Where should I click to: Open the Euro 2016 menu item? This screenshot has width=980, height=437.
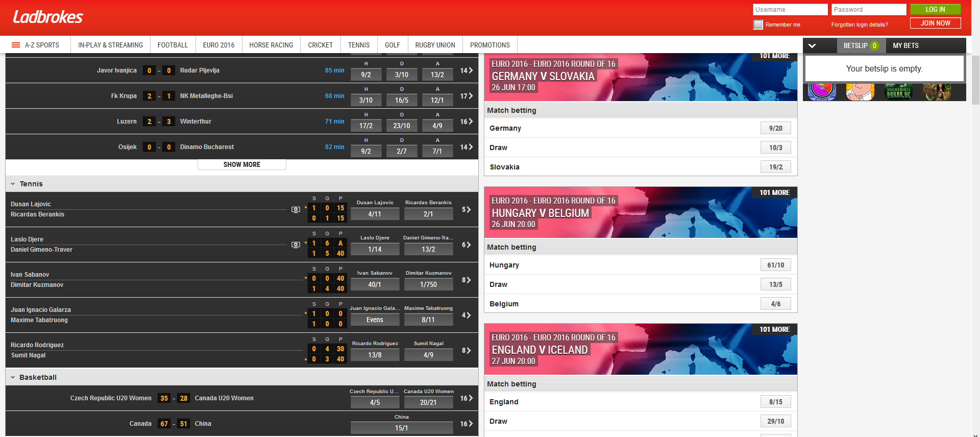218,45
